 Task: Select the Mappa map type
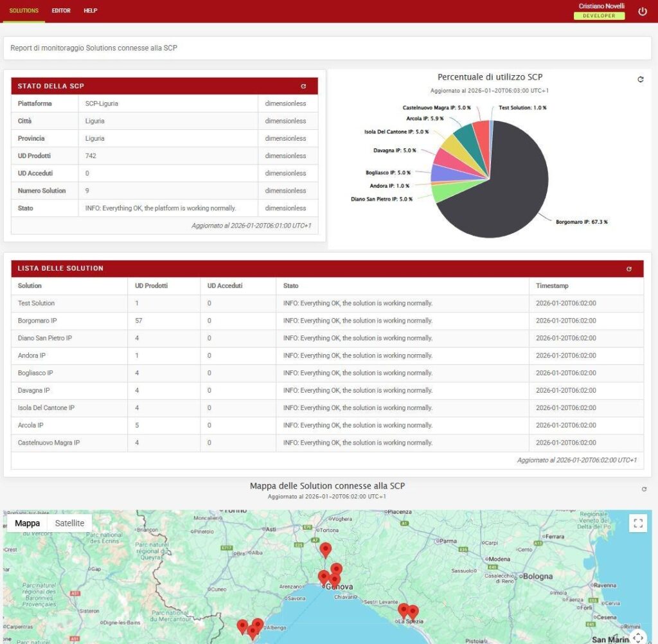(x=28, y=523)
